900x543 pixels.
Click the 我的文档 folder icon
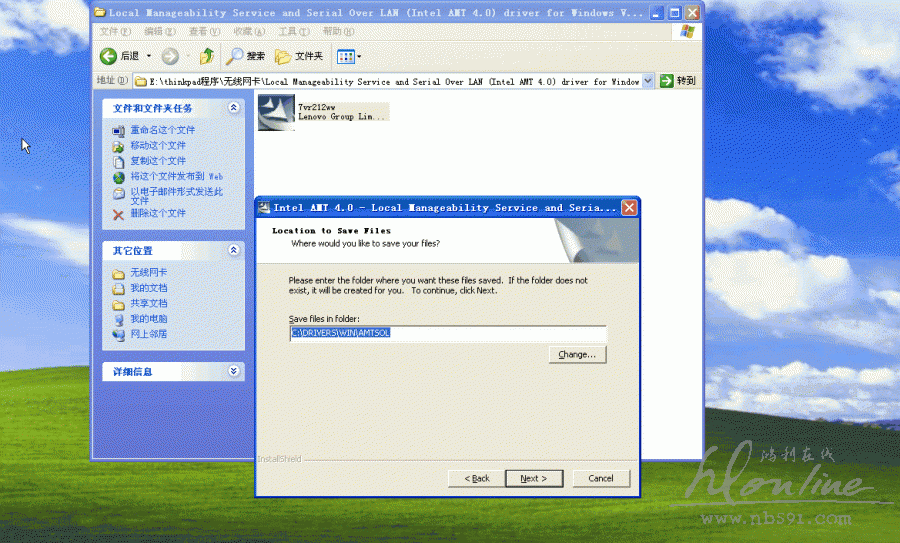click(118, 289)
